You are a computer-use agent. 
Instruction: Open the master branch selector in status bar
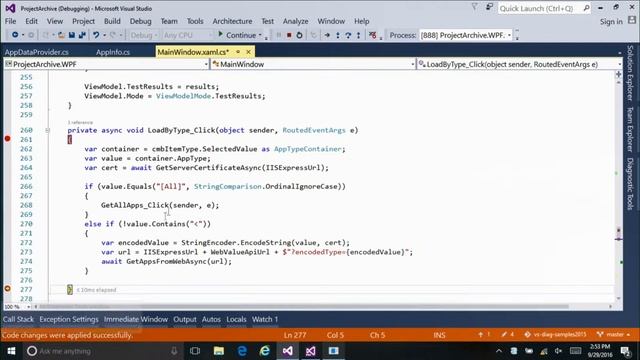tap(613, 335)
